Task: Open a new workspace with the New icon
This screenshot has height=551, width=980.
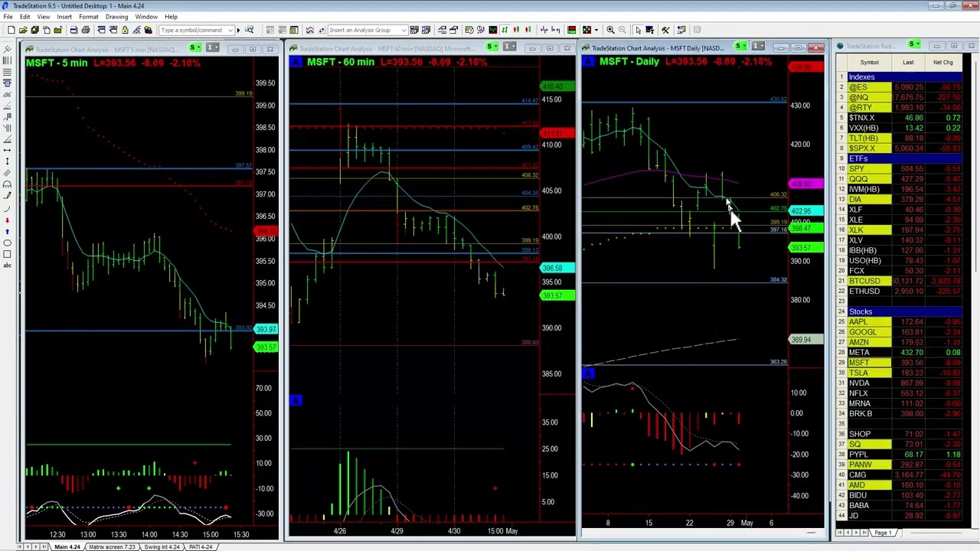Action: [x=11, y=30]
